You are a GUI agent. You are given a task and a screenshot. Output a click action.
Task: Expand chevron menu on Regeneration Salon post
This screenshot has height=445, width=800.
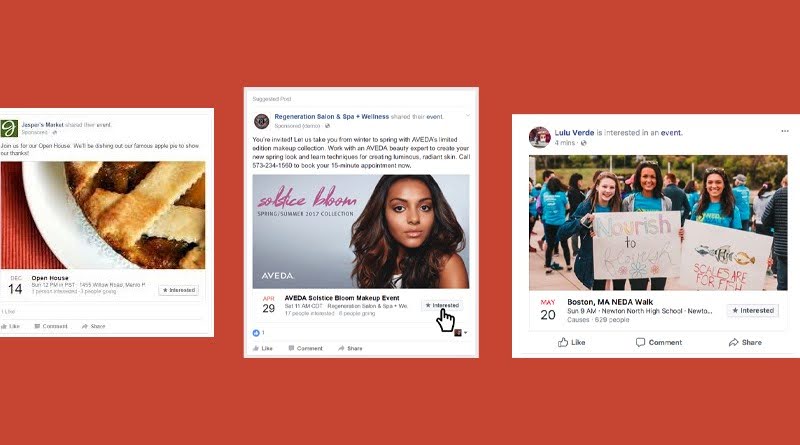tap(467, 116)
